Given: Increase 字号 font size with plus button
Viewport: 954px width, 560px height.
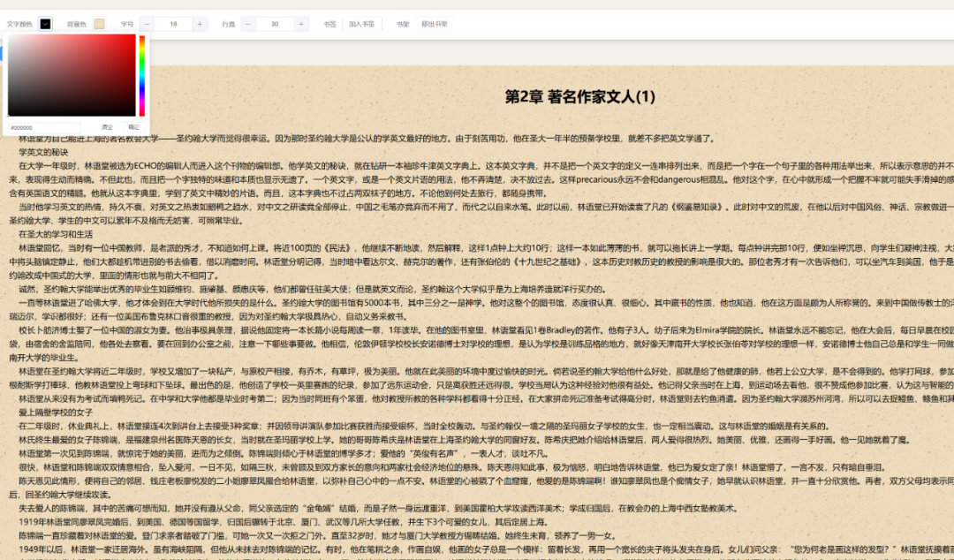Looking at the screenshot, I should (x=200, y=24).
